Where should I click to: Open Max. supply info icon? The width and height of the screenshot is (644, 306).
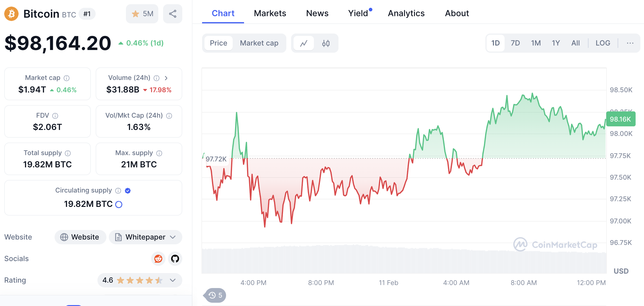159,153
